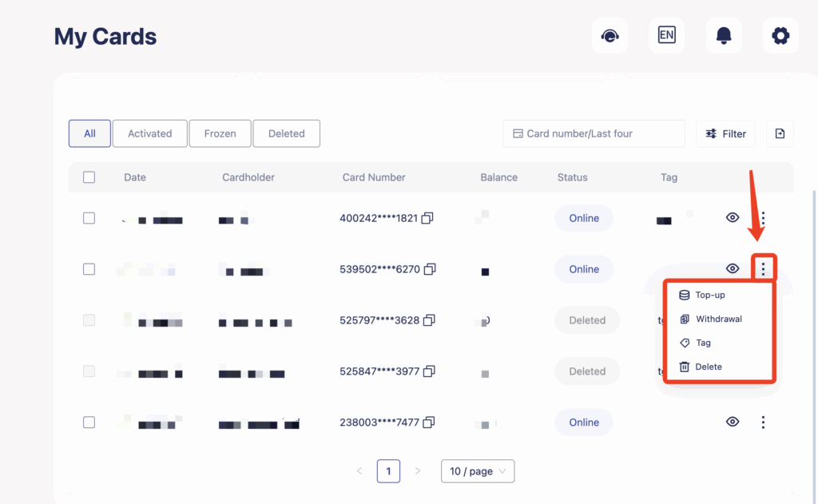Image resolution: width=818 pixels, height=504 pixels.
Task: Expand the 10 / page dropdown
Action: point(478,471)
